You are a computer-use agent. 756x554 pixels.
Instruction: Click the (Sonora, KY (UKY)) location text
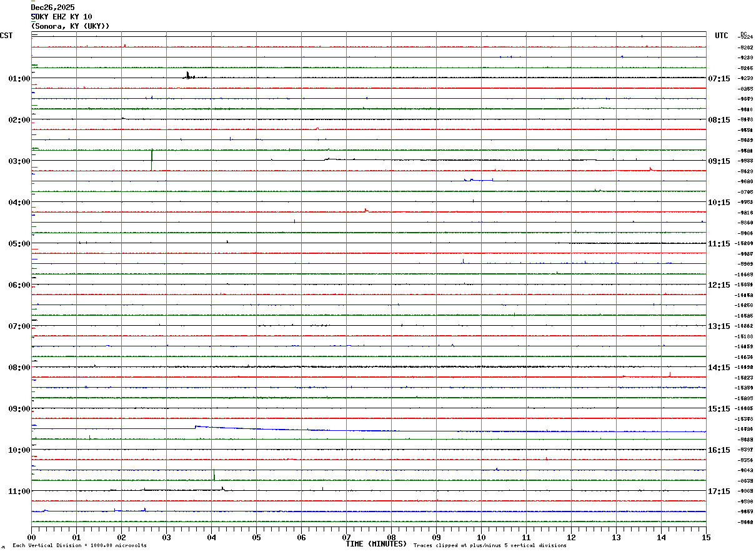point(71,26)
